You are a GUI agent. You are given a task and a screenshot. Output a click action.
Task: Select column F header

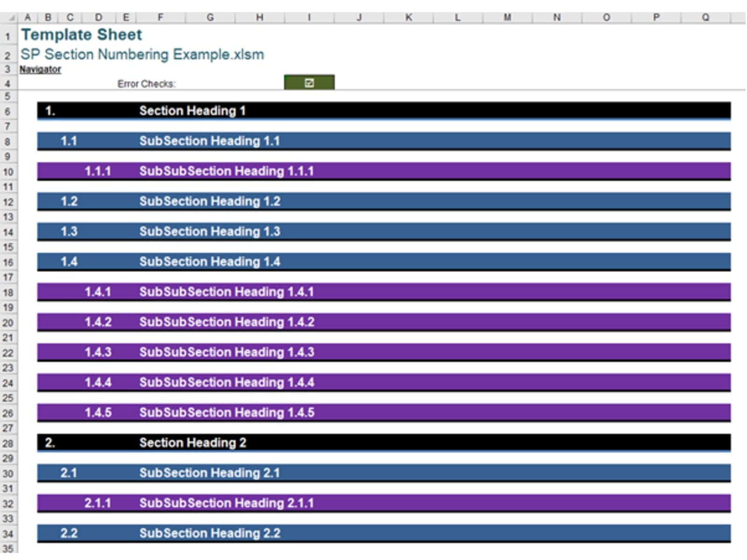[160, 18]
